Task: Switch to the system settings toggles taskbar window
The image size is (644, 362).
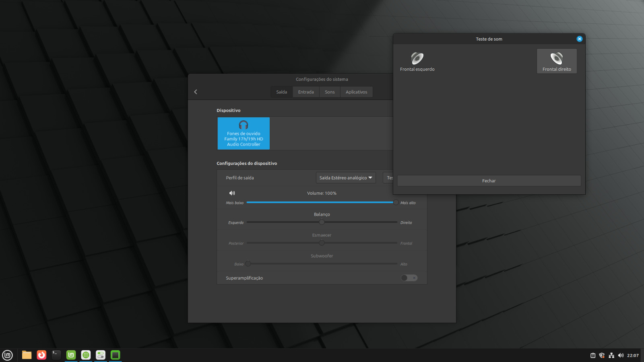Action: pyautogui.click(x=101, y=355)
